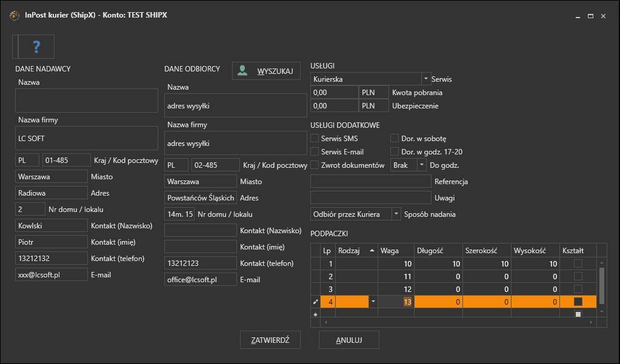Click sender Nr domu field with 2
Image resolution: width=620 pixels, height=364 pixels.
pyautogui.click(x=30, y=209)
